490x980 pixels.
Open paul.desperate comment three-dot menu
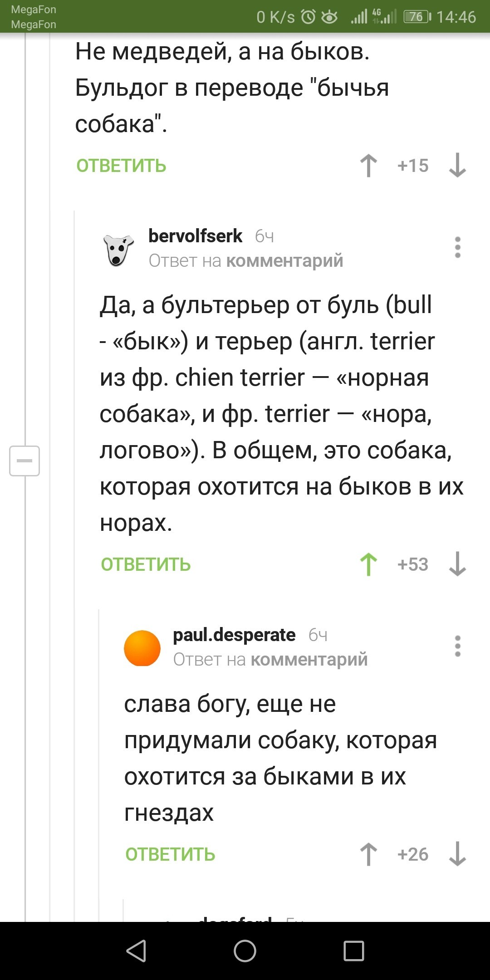pyautogui.click(x=457, y=647)
